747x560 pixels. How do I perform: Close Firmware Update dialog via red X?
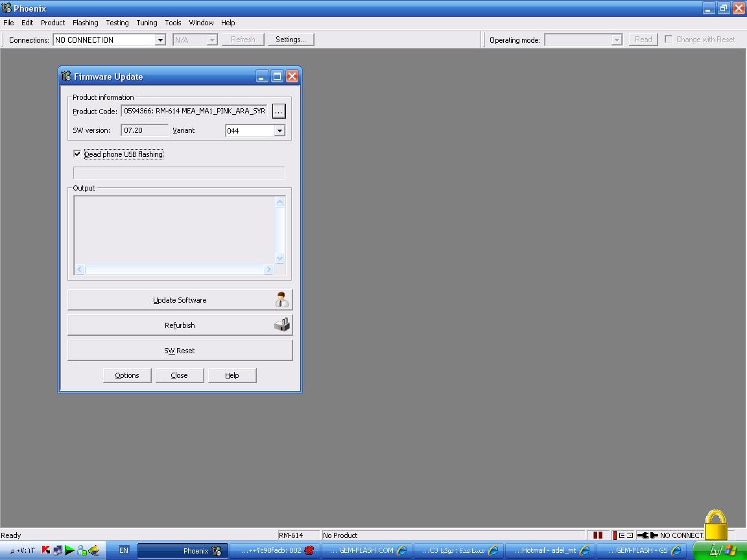tap(292, 76)
